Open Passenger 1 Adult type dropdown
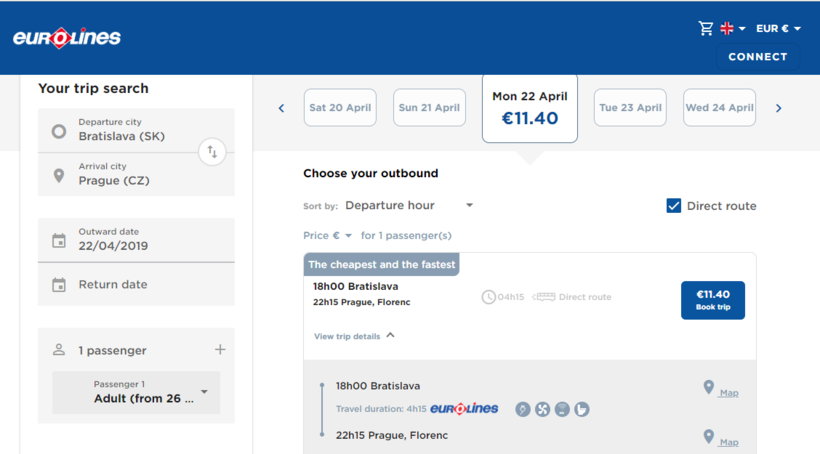The width and height of the screenshot is (820, 454). point(136,392)
